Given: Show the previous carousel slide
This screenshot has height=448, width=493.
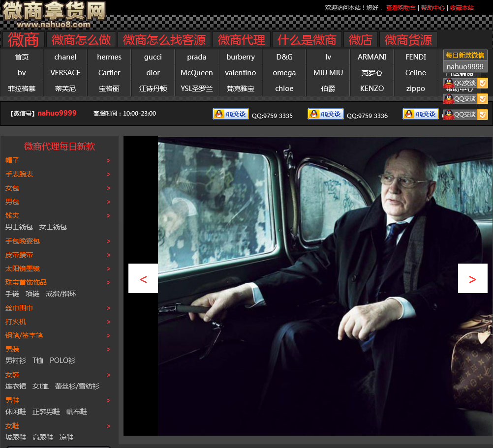Looking at the screenshot, I should (143, 279).
